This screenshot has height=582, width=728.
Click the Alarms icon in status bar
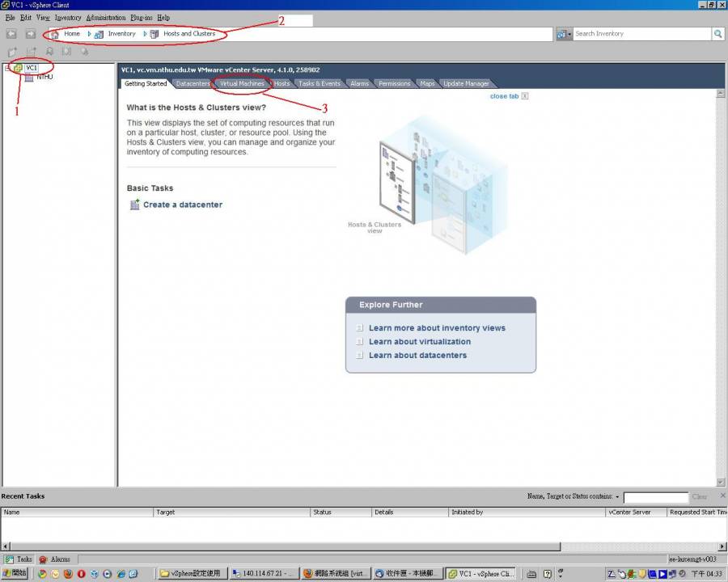[44, 559]
